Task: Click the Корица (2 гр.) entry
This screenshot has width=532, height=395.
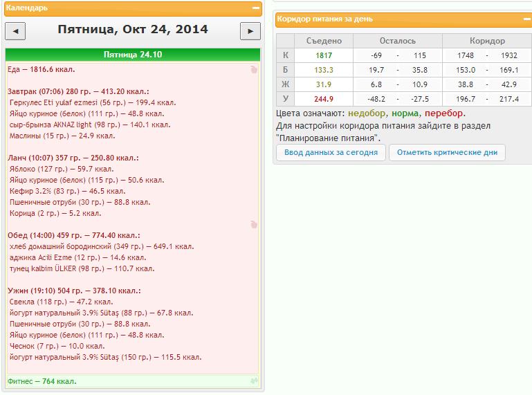Action: pyautogui.click(x=55, y=214)
